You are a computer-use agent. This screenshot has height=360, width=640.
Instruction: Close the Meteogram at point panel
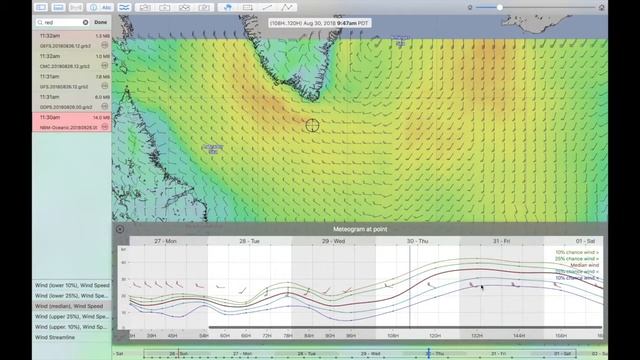tap(120, 229)
